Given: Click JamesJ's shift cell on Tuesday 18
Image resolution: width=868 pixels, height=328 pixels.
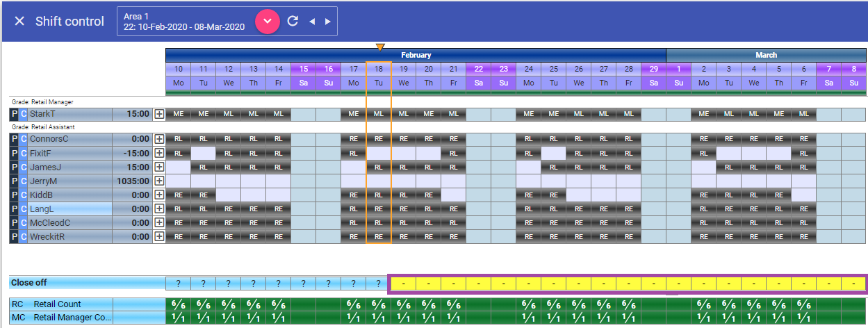Looking at the screenshot, I should click(379, 167).
